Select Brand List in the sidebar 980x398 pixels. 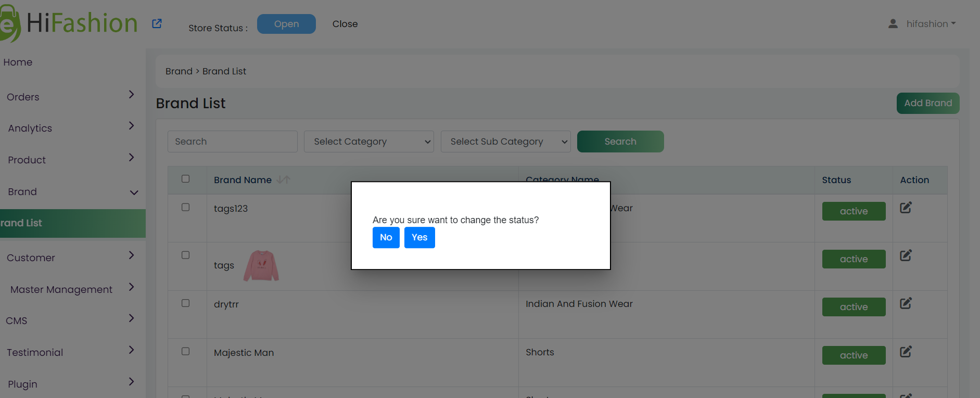click(x=73, y=223)
